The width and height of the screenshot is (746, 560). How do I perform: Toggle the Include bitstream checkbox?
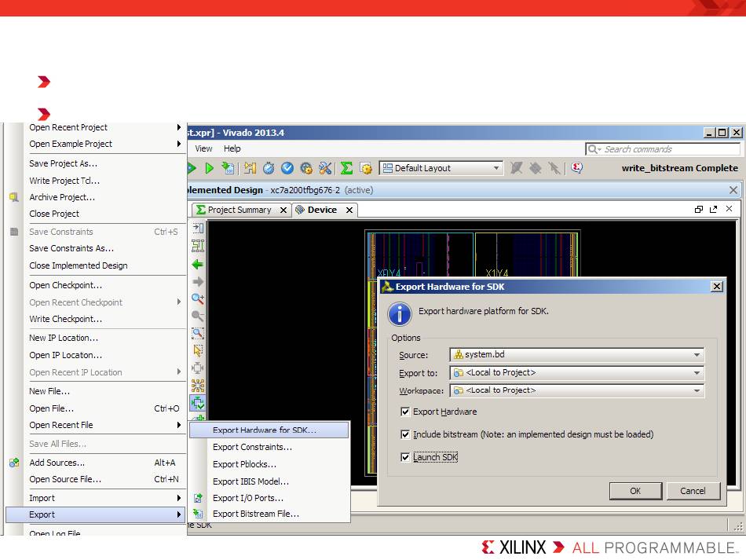[405, 434]
